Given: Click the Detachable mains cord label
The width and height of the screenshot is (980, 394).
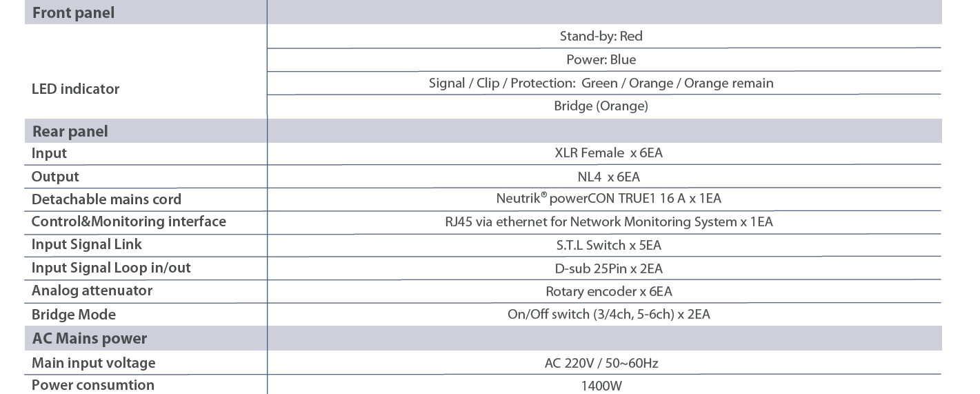Looking at the screenshot, I should click(106, 199).
